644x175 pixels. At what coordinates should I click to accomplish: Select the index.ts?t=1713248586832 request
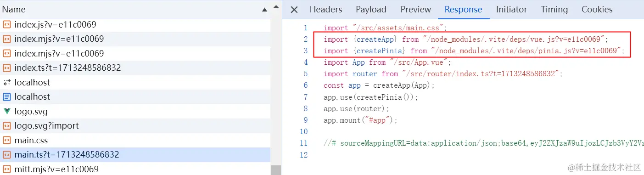(x=135, y=68)
